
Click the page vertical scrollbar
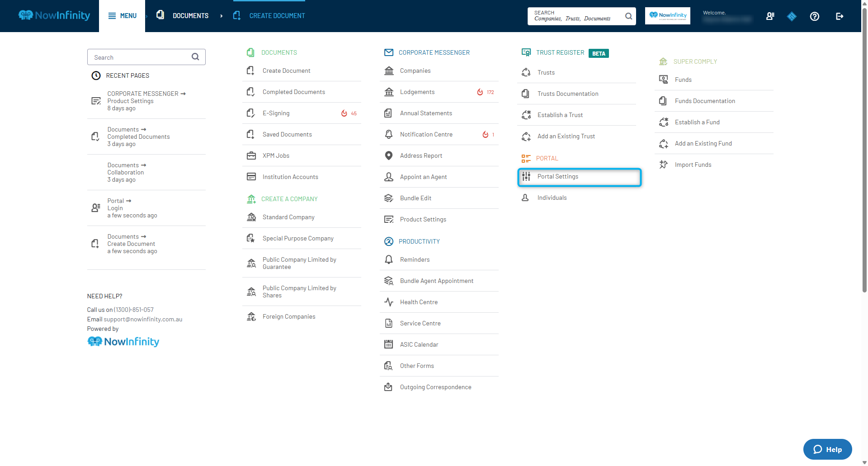pyautogui.click(x=864, y=149)
